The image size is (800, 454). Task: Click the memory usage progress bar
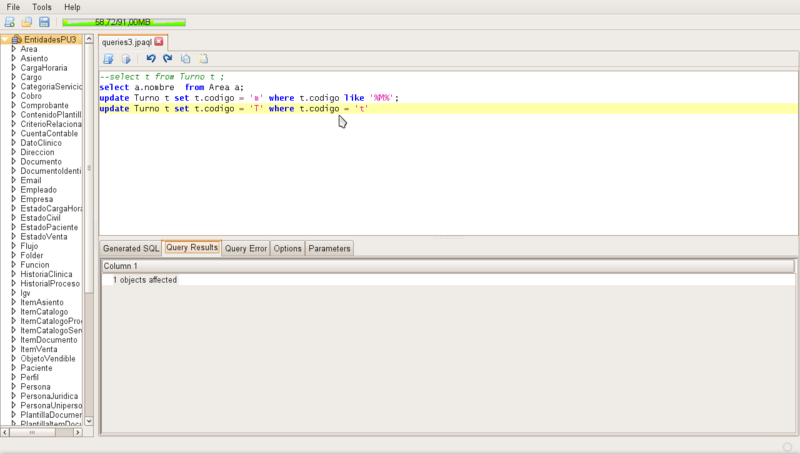tap(124, 22)
